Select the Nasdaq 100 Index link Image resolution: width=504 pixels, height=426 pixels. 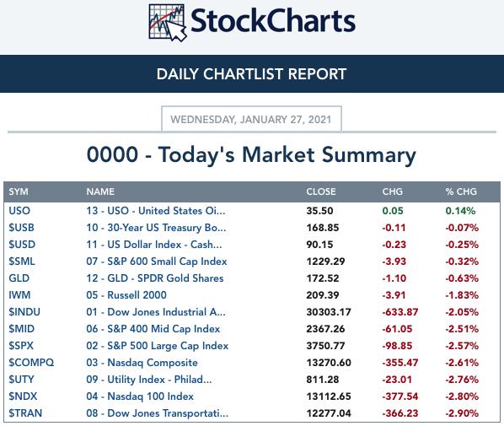pyautogui.click(x=140, y=396)
